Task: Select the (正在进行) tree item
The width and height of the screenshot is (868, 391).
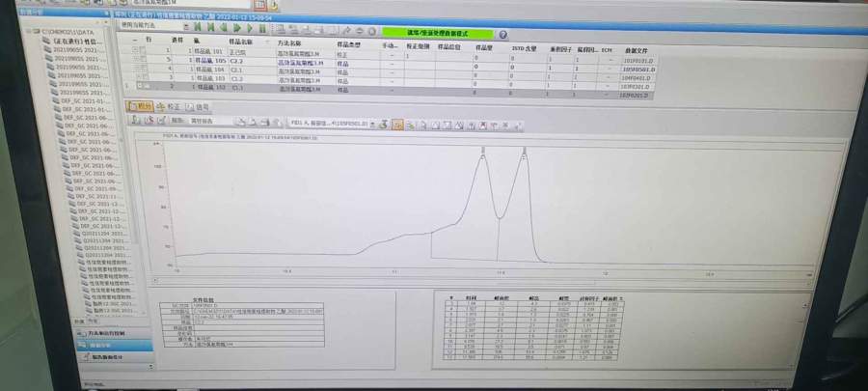Action: point(77,41)
